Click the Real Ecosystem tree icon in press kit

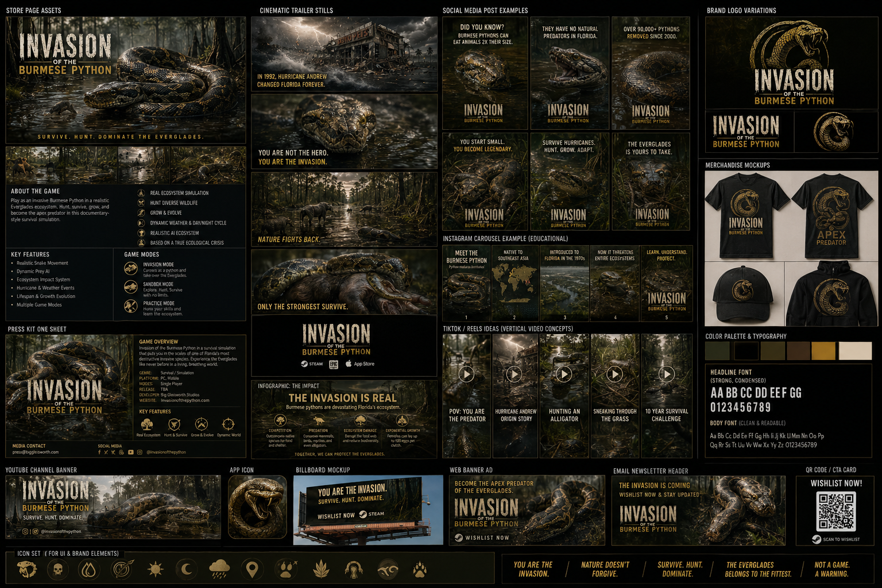click(147, 424)
